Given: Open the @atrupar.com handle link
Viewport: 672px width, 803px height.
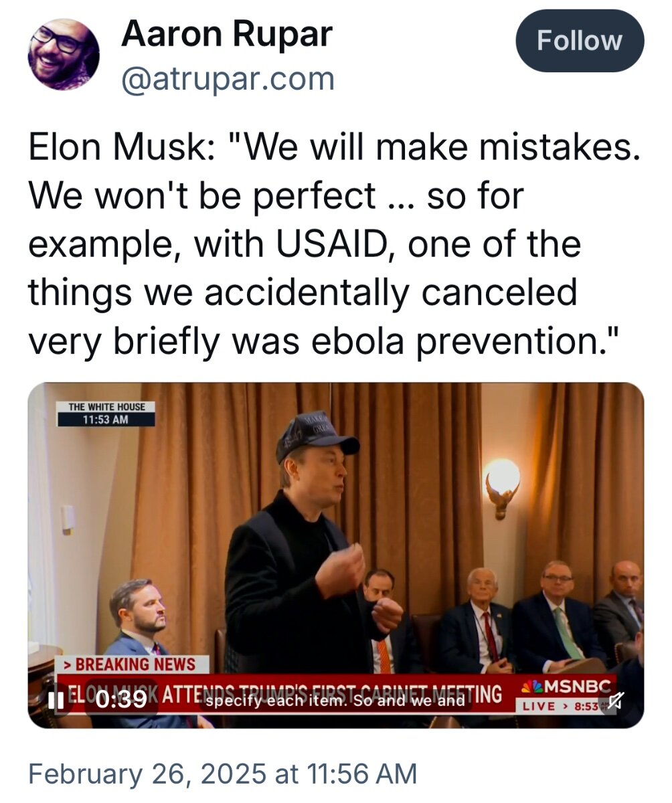Looking at the screenshot, I should pyautogui.click(x=228, y=80).
